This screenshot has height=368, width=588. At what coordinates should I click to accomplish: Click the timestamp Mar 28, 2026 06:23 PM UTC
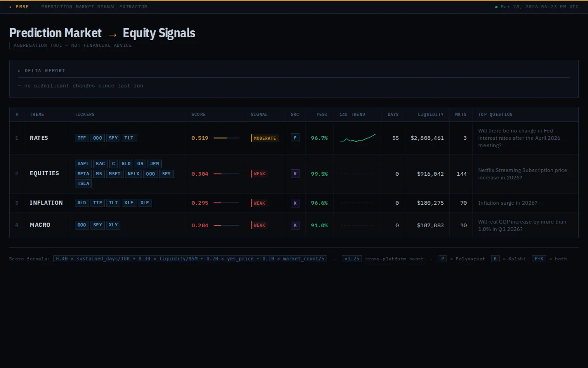coord(540,7)
